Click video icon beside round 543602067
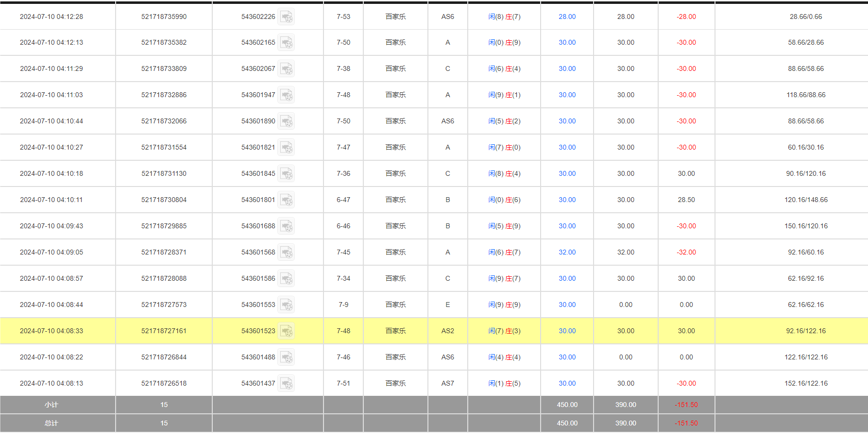The image size is (868, 441). pyautogui.click(x=286, y=69)
